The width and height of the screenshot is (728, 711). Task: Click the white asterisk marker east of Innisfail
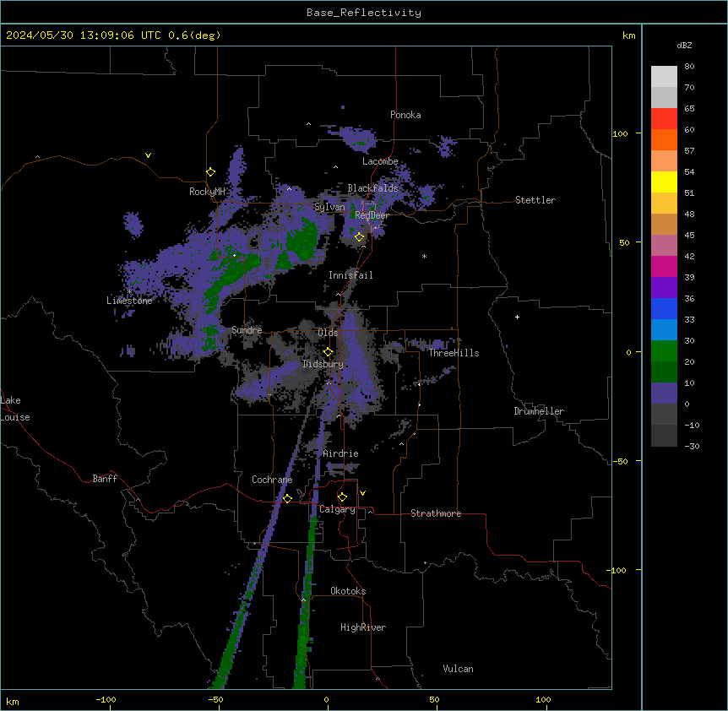click(424, 256)
